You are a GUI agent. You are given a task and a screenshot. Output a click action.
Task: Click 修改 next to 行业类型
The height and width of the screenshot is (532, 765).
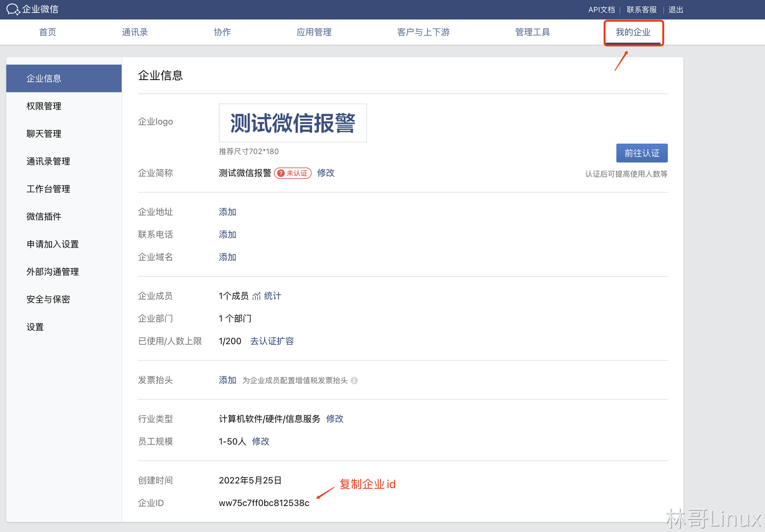pos(335,419)
